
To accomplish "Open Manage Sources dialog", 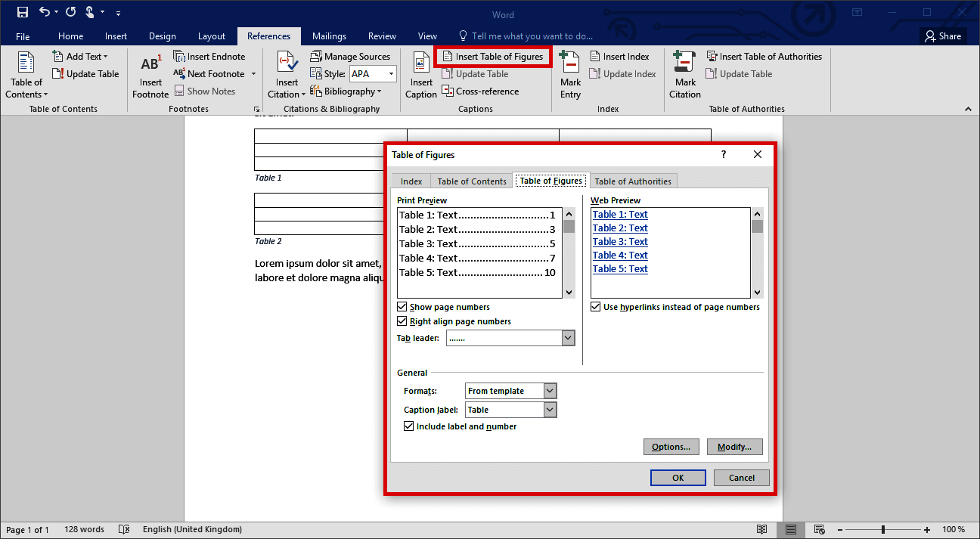I will pos(351,56).
